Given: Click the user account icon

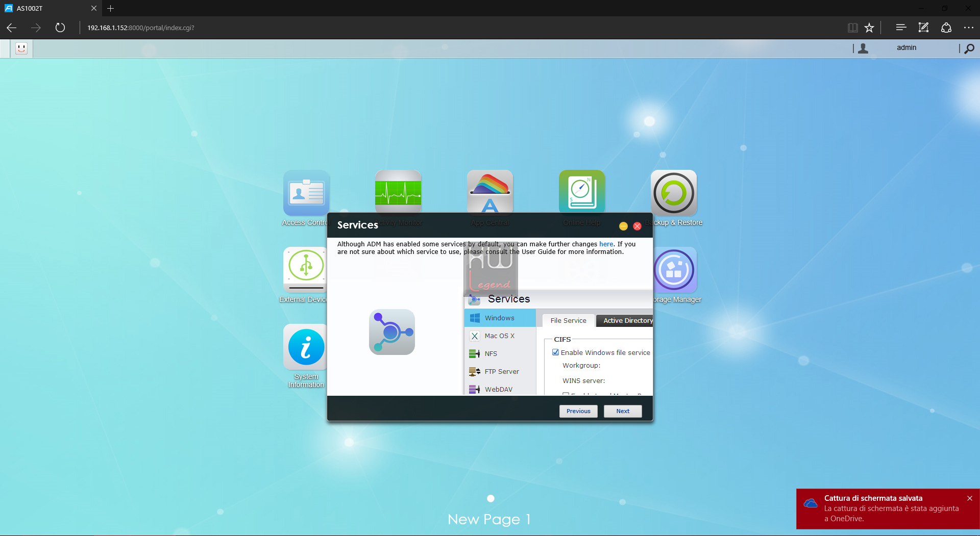Looking at the screenshot, I should tap(863, 48).
